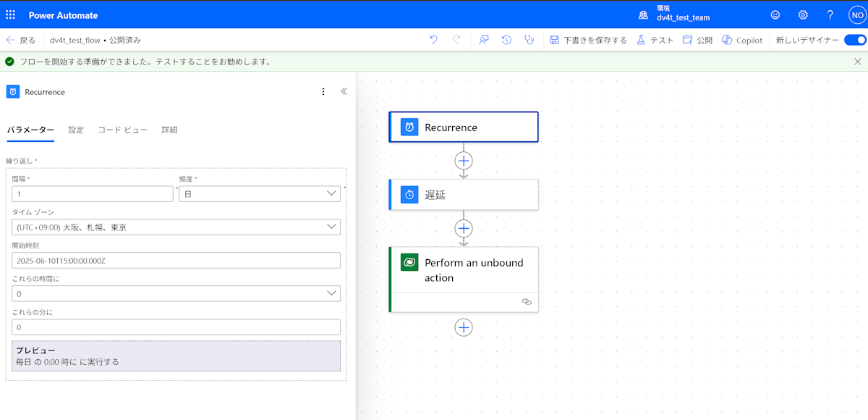Image resolution: width=868 pixels, height=420 pixels.
Task: Open help question mark icon
Action: point(830,14)
